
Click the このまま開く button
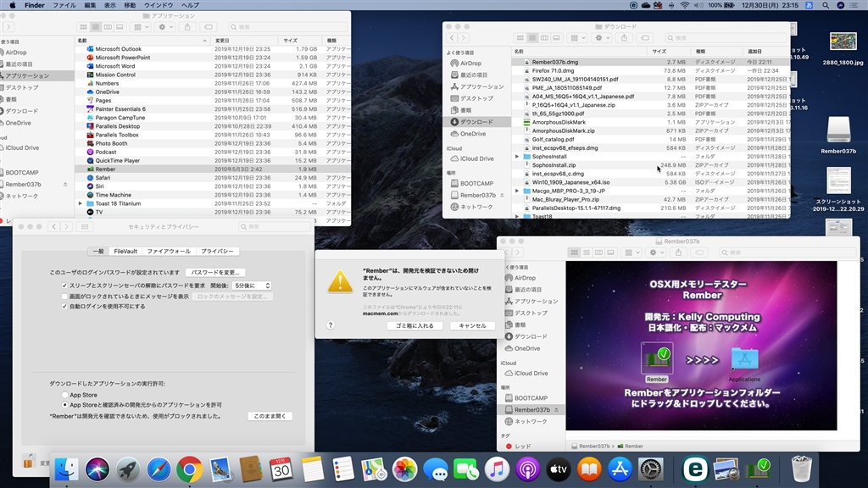click(x=270, y=417)
